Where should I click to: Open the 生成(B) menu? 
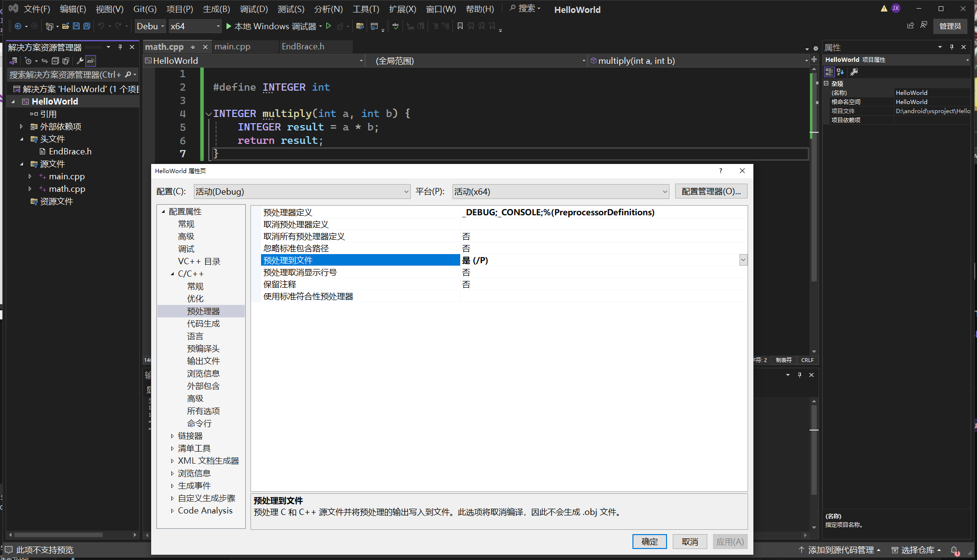[x=216, y=9]
